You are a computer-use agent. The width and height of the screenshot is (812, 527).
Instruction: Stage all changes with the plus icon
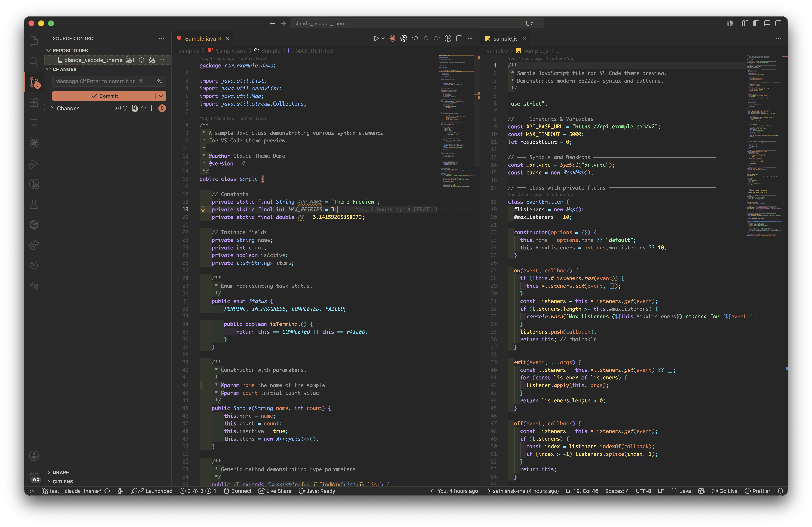coord(151,108)
